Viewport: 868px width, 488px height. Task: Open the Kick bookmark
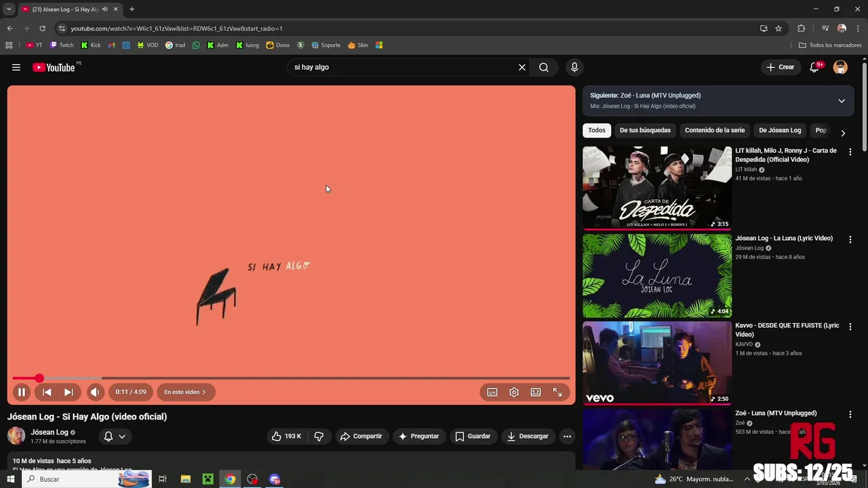pos(91,45)
